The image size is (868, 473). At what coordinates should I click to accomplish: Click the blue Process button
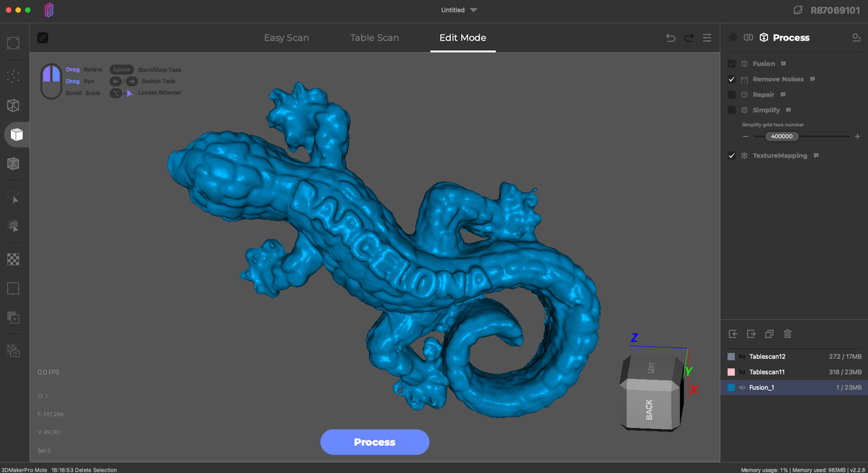(374, 442)
